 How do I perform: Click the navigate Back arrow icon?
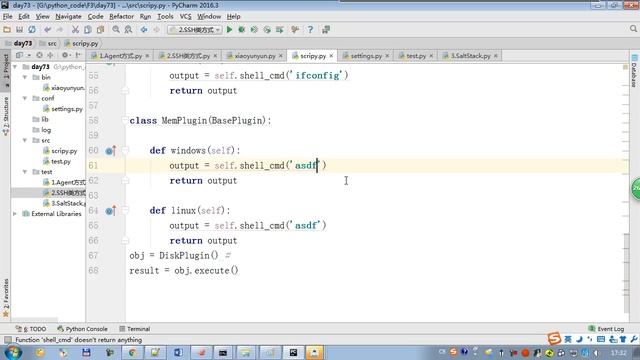pyautogui.click(x=144, y=29)
